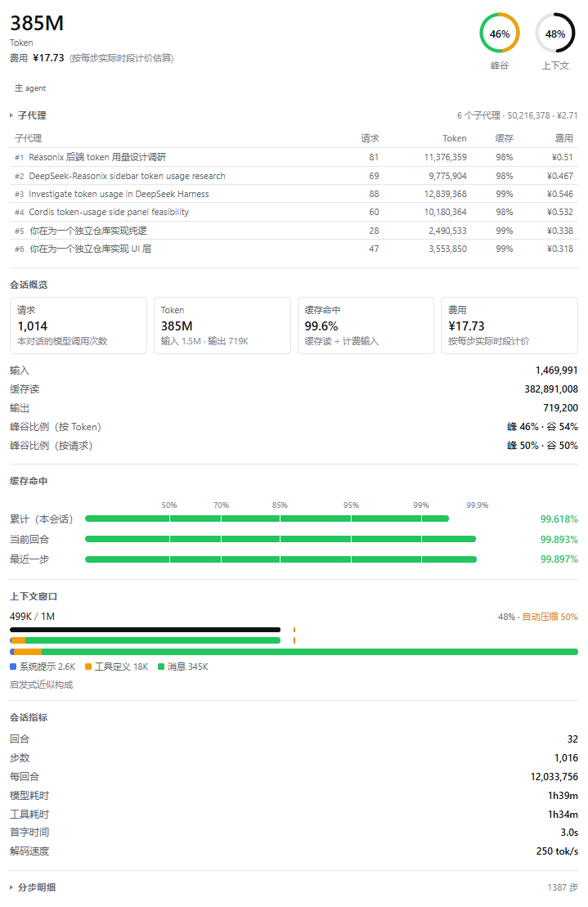Image resolution: width=588 pixels, height=907 pixels.
Task: Click the 工具定义 18K orange legend swatch
Action: 88,667
